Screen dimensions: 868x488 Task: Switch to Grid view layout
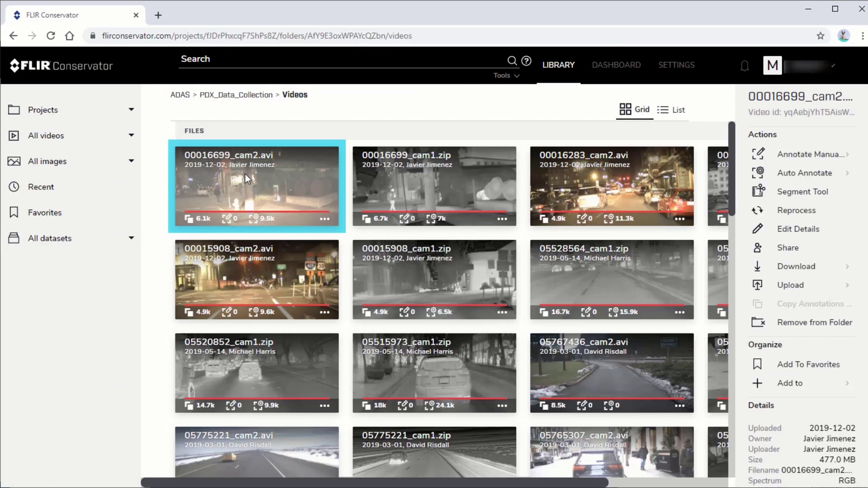tap(634, 110)
